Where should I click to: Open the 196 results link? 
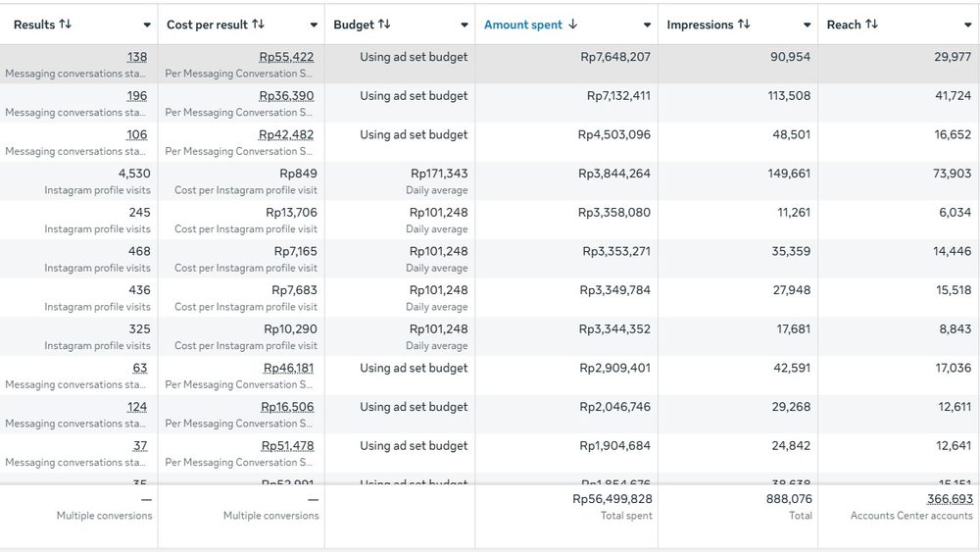coord(137,96)
